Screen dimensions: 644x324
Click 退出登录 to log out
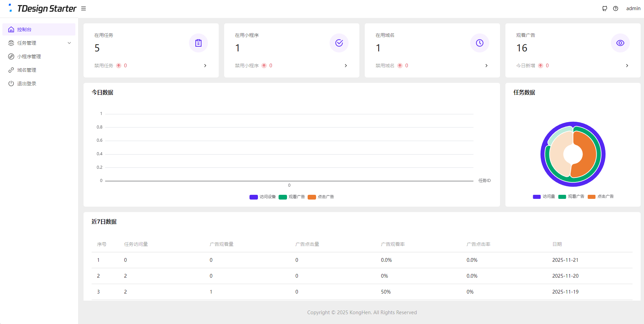27,84
